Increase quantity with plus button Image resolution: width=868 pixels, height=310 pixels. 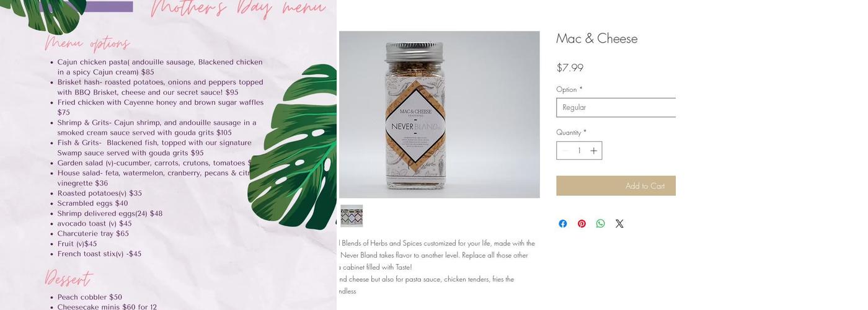(593, 151)
